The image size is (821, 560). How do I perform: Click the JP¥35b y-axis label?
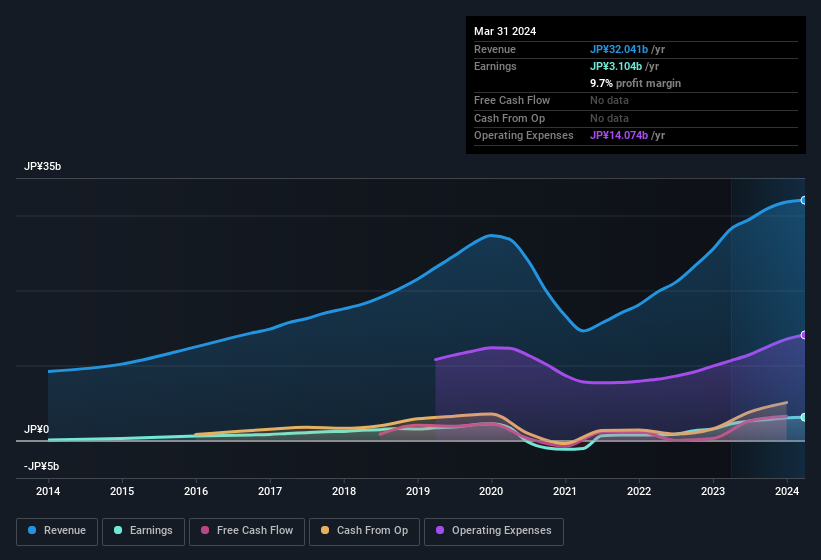point(42,167)
